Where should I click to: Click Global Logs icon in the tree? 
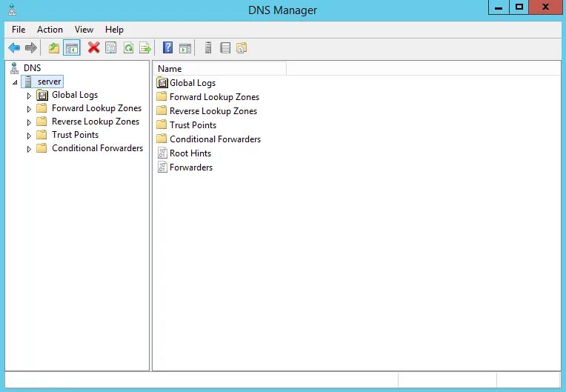coord(42,96)
